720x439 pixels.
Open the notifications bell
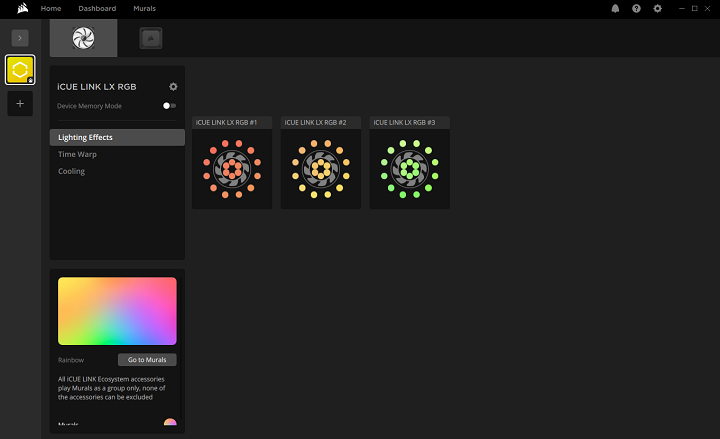[615, 8]
